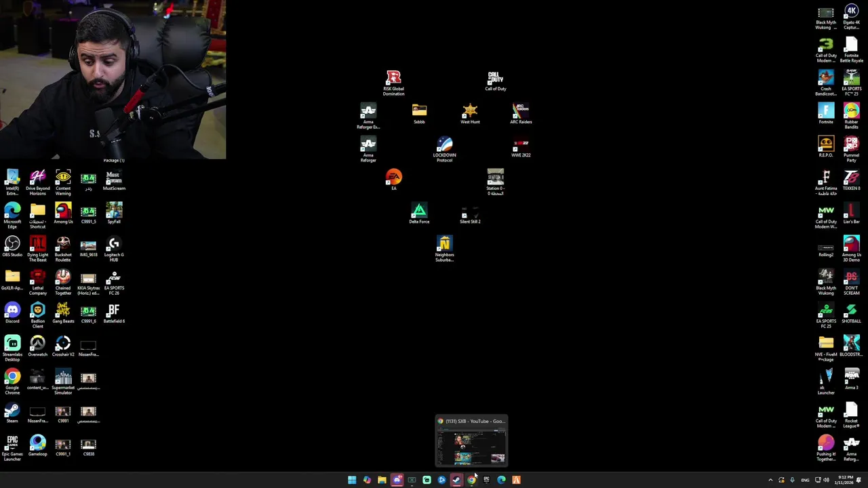Select the Station 0 desktop icon
The height and width of the screenshot is (488, 868).
(x=495, y=182)
